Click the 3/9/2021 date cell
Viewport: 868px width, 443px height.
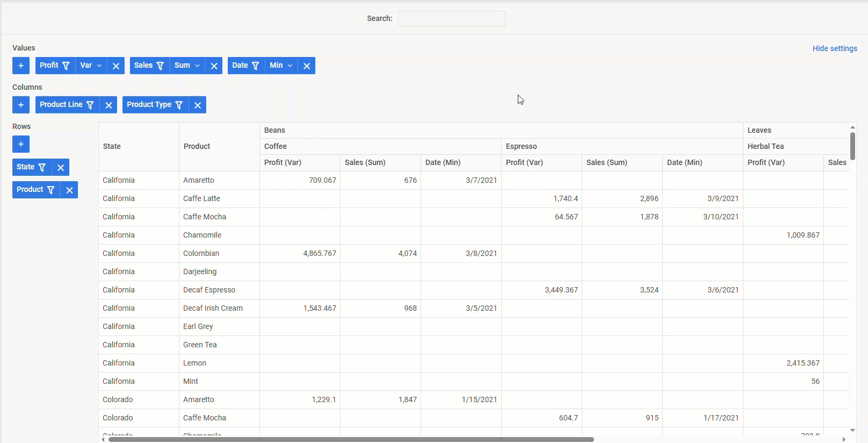703,198
